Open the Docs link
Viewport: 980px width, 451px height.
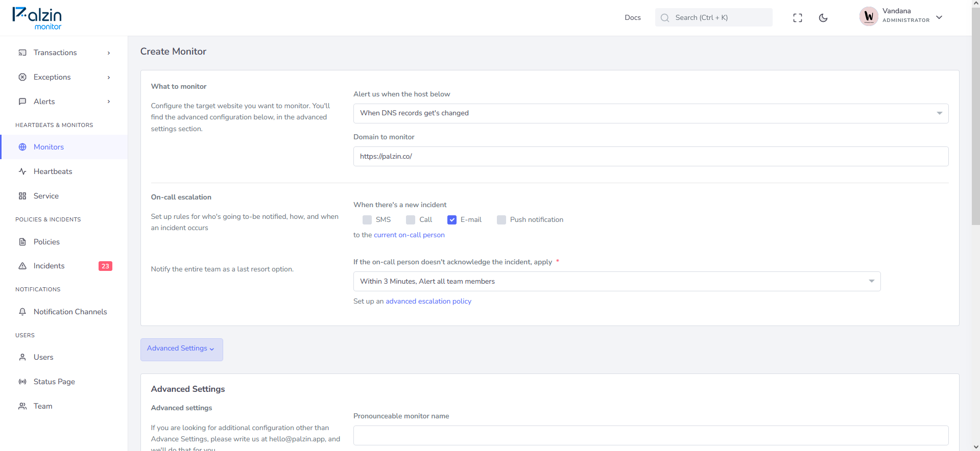pyautogui.click(x=633, y=17)
